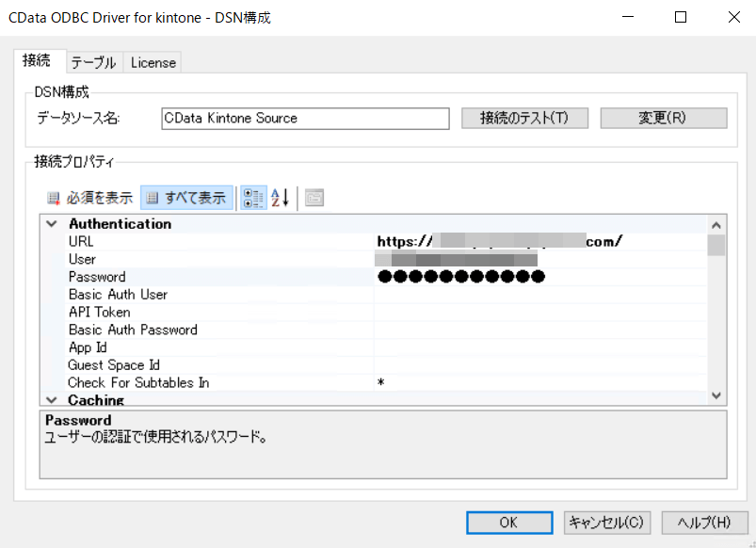Select the Password value field
This screenshot has height=548, width=756.
click(x=540, y=277)
